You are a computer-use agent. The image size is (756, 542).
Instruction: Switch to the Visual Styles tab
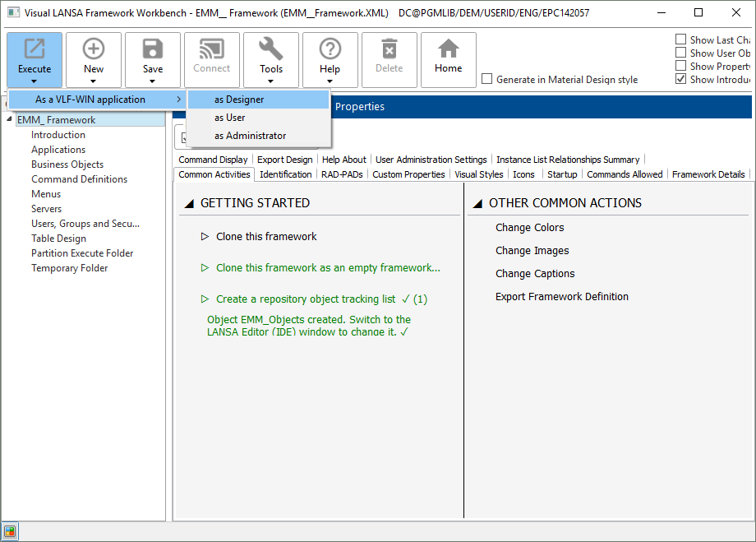pos(478,174)
